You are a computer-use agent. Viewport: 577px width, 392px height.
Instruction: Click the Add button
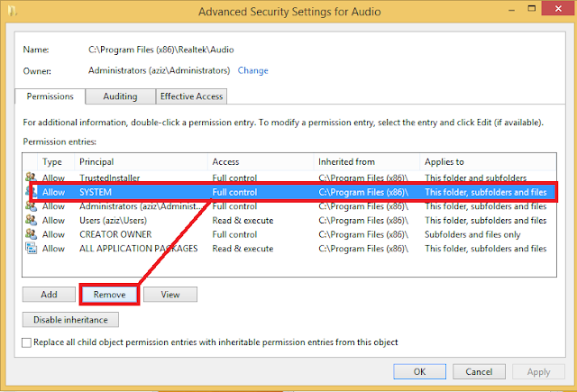pos(49,294)
